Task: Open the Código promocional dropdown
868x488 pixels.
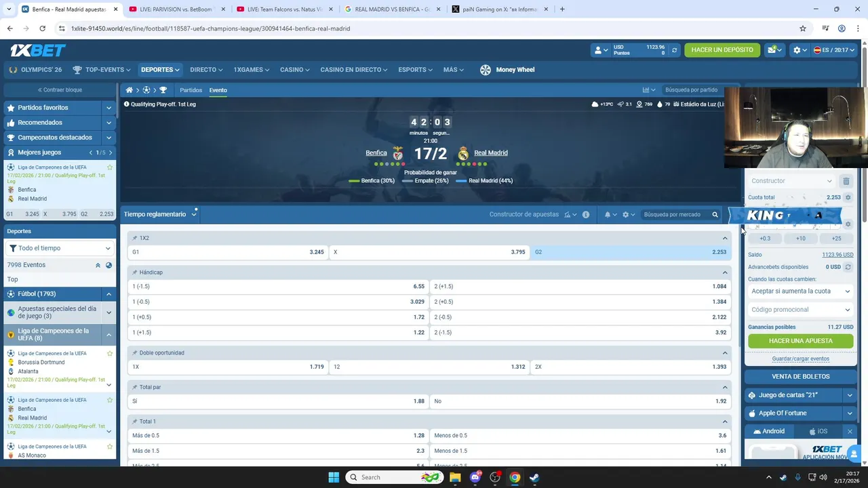Action: tap(800, 310)
